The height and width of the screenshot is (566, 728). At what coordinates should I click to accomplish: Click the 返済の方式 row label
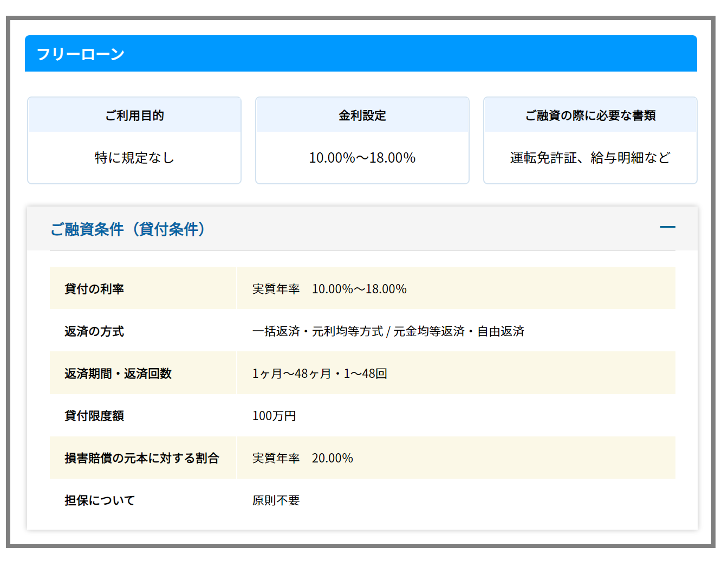pyautogui.click(x=94, y=331)
